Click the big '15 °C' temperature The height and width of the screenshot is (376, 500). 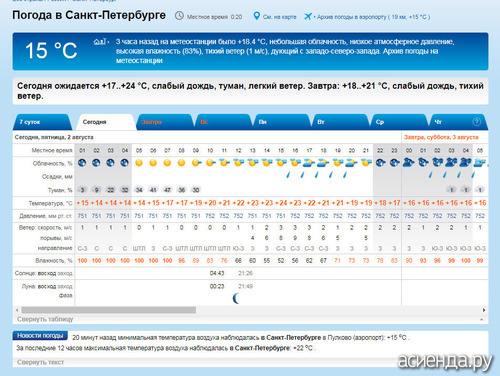[51, 51]
